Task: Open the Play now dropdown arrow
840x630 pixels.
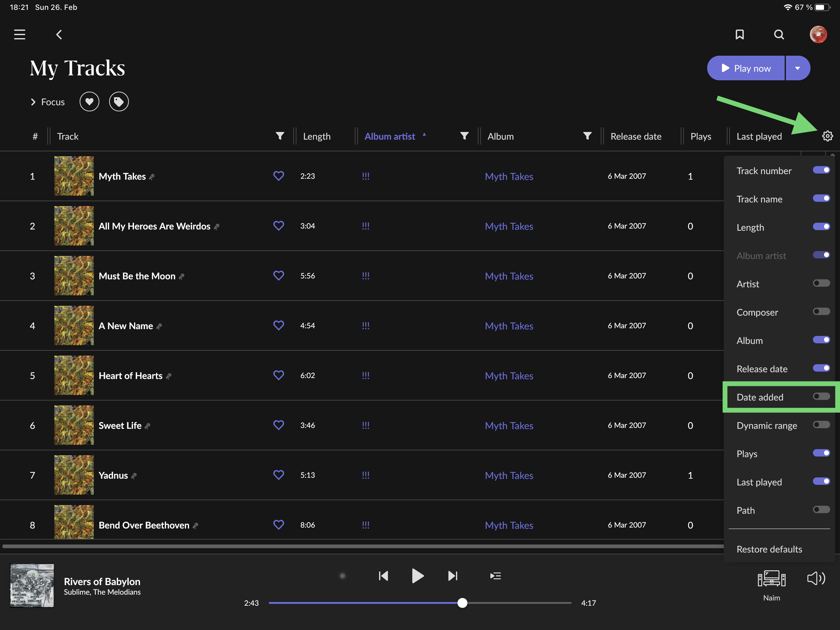Action: coord(798,68)
